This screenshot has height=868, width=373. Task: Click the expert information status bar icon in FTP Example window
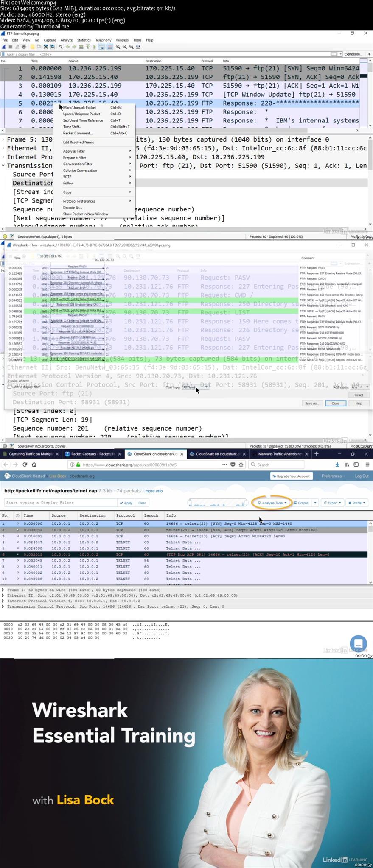(x=5, y=236)
